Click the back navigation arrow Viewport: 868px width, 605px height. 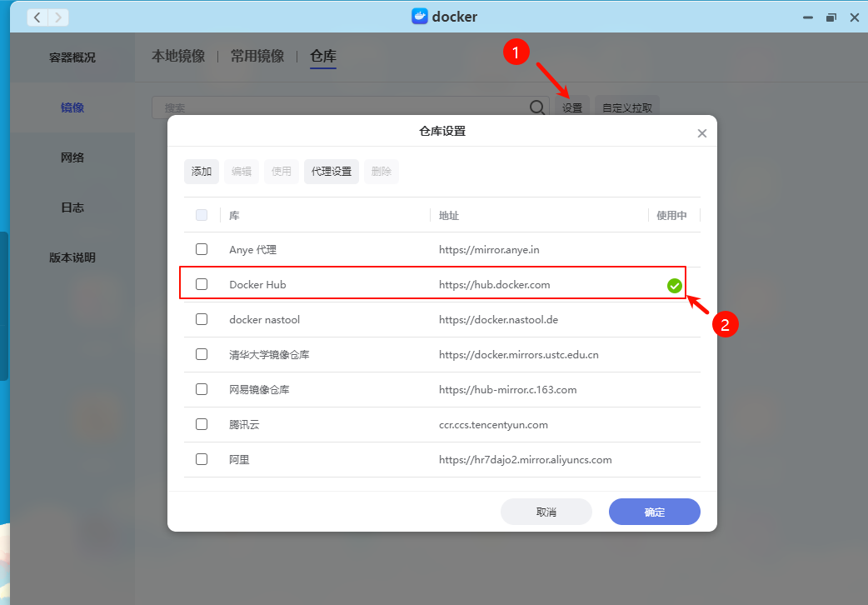tap(37, 17)
